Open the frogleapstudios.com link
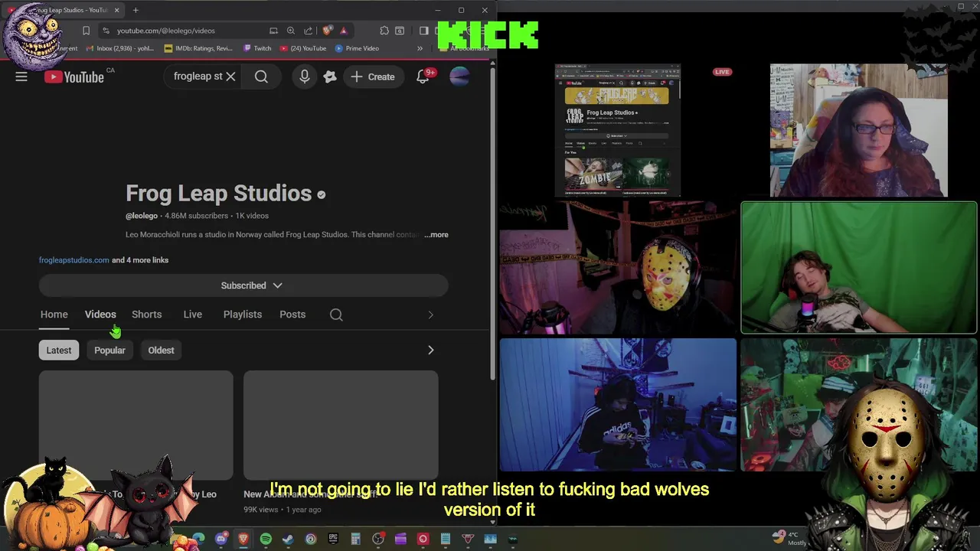 click(74, 260)
